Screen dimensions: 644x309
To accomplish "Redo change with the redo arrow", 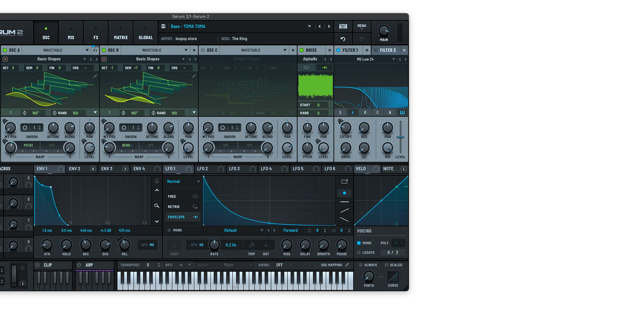I will tap(362, 39).
